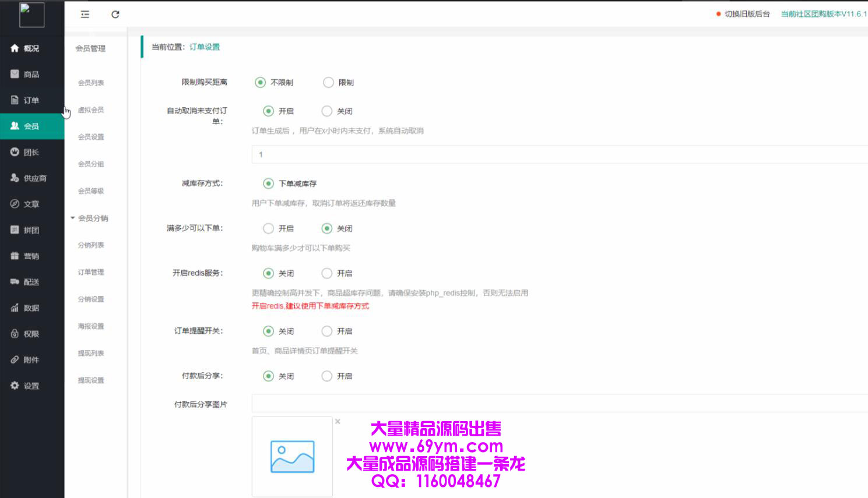Click the 当前社区团购版本V11.6.1 link

click(824, 14)
